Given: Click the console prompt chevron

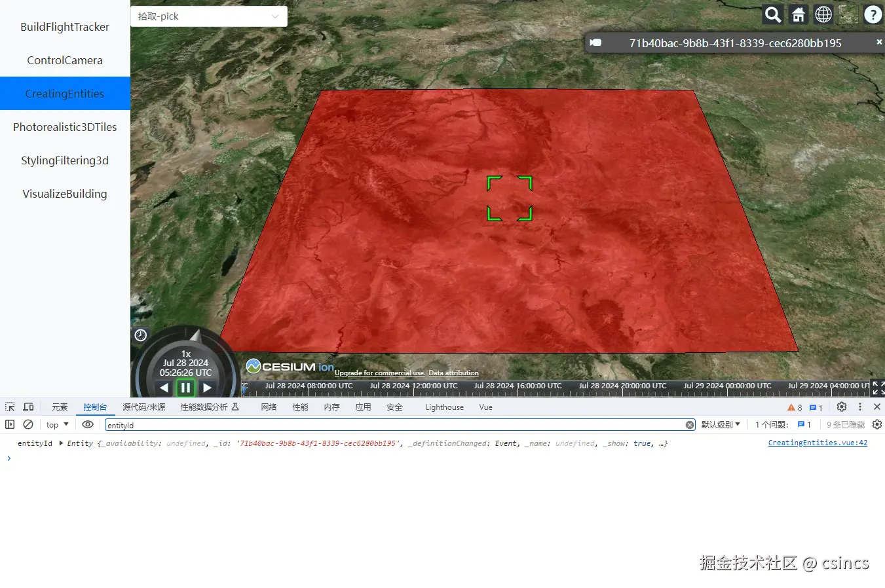Looking at the screenshot, I should (x=9, y=458).
